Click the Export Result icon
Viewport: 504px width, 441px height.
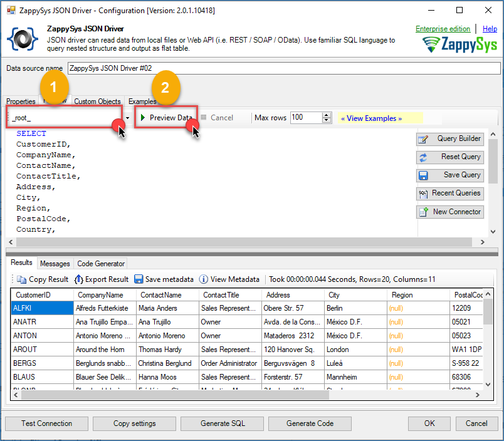click(x=79, y=279)
